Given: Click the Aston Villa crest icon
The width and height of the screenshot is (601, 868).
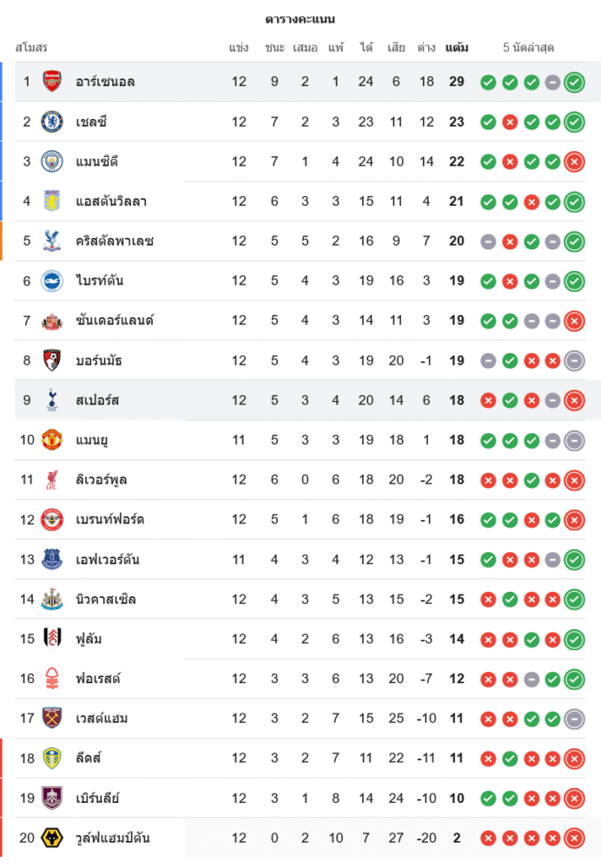Looking at the screenshot, I should click(x=52, y=201).
